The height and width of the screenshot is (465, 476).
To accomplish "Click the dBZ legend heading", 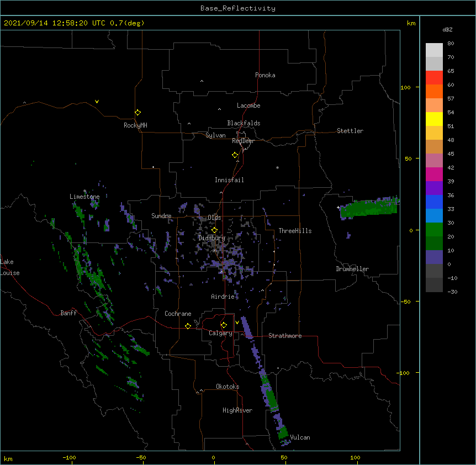I will pyautogui.click(x=447, y=29).
